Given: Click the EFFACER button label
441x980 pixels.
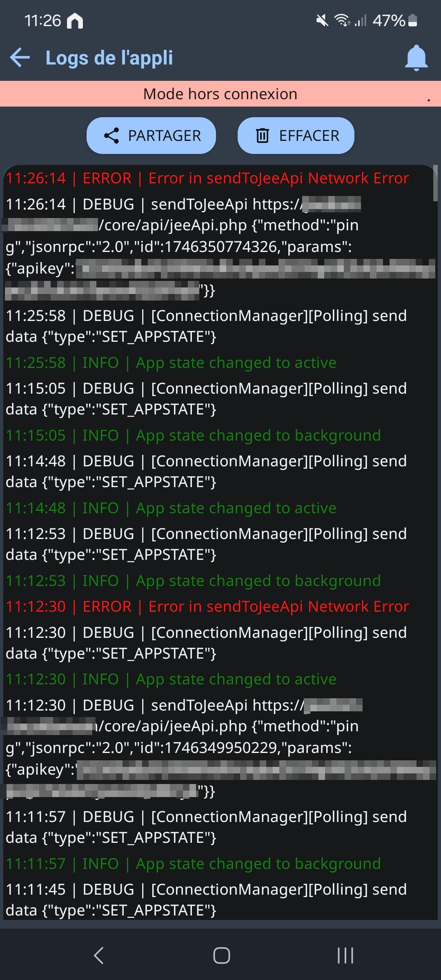Looking at the screenshot, I should (x=309, y=136).
